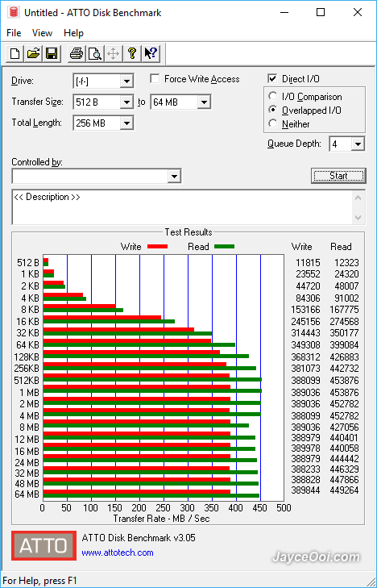Image resolution: width=377 pixels, height=588 pixels.
Task: Visit the www.attotech.com link
Action: point(118,553)
